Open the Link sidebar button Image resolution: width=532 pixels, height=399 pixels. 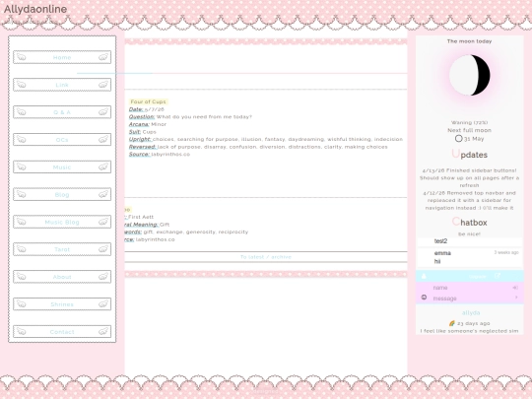click(x=62, y=85)
